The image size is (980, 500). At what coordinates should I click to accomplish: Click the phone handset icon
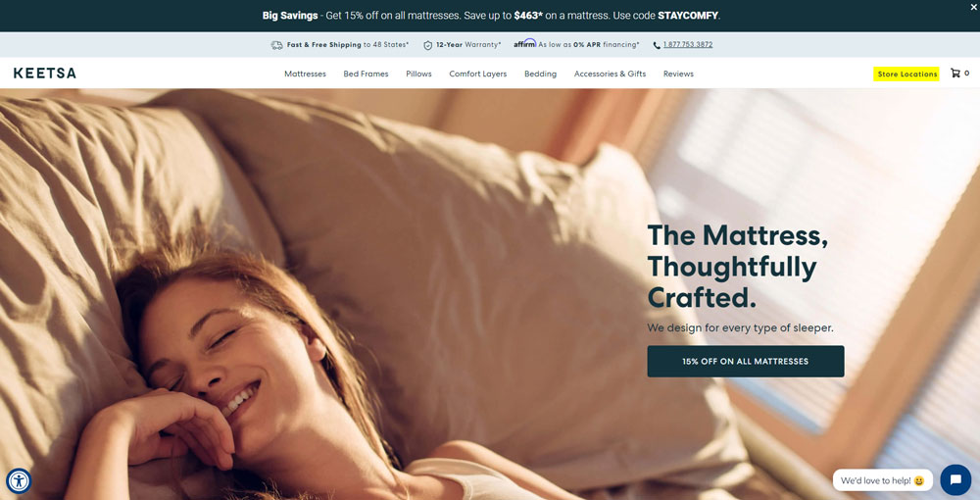pyautogui.click(x=657, y=45)
